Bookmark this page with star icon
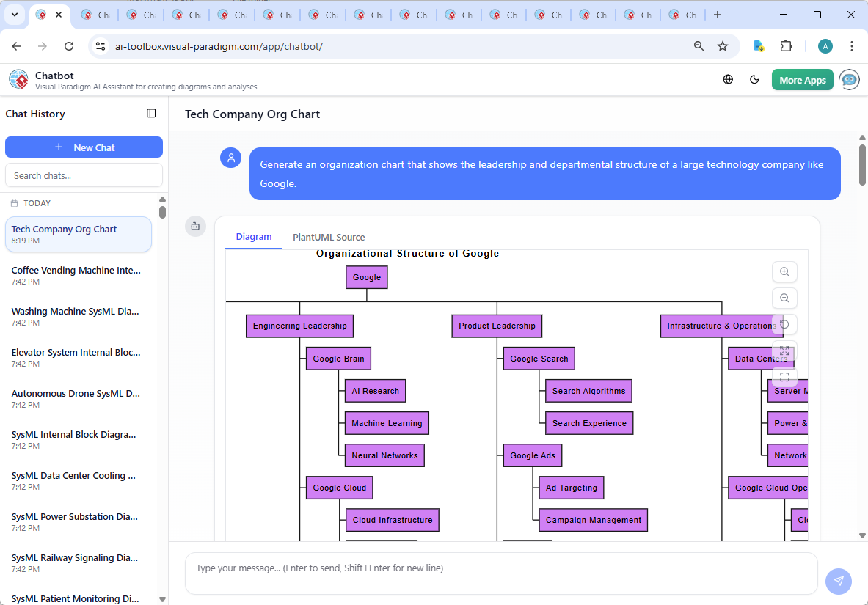Image resolution: width=868 pixels, height=605 pixels. click(723, 46)
